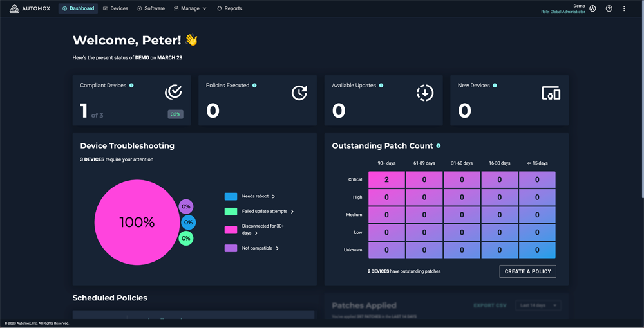Image resolution: width=644 pixels, height=328 pixels.
Task: Click Critical 90+ days cell showing 2
Action: [386, 179]
